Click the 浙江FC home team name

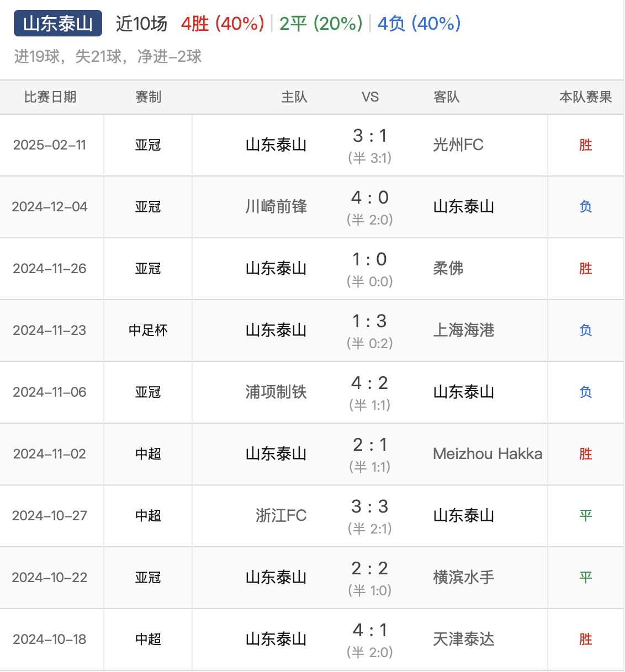[281, 516]
